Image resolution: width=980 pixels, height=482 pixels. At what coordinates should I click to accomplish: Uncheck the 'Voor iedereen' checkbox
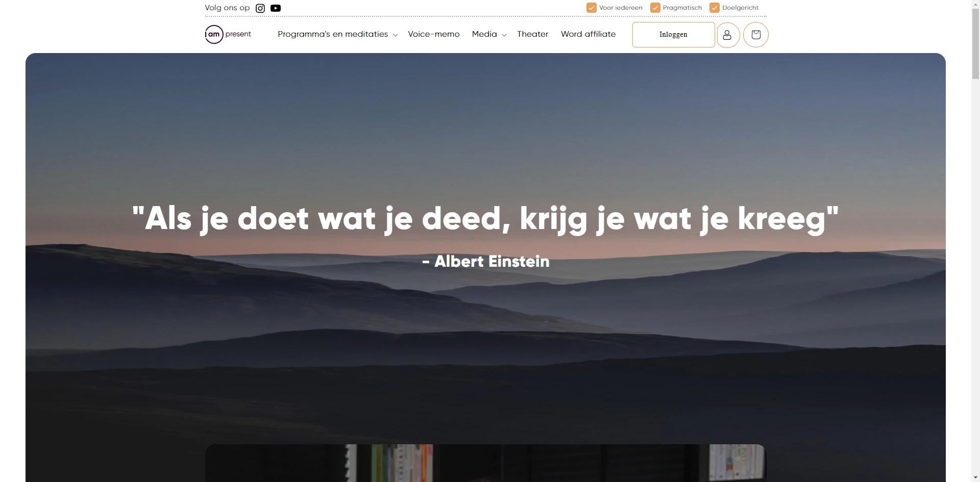pyautogui.click(x=592, y=8)
